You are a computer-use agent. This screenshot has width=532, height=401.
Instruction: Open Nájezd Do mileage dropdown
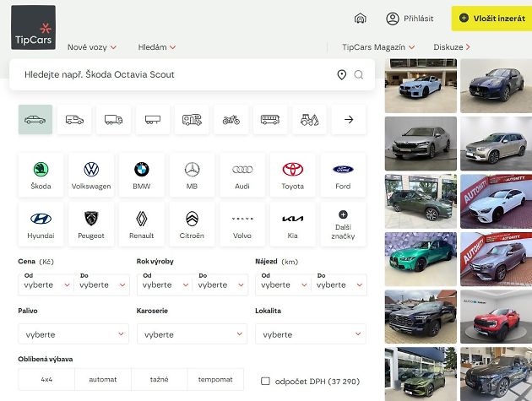[339, 284]
